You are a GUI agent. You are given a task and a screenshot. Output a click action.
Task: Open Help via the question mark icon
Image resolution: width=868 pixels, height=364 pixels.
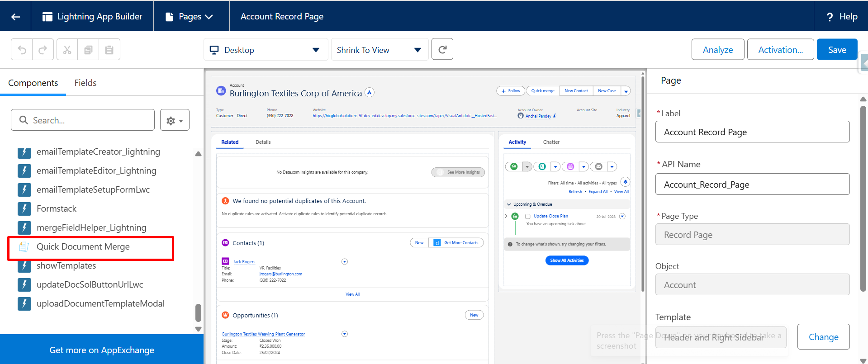click(830, 17)
